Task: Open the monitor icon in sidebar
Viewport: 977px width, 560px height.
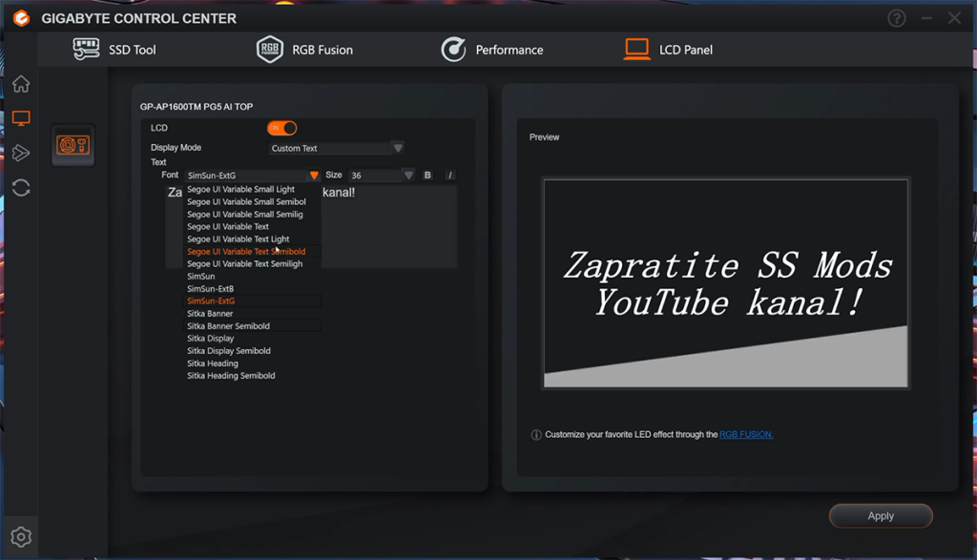Action: point(21,118)
